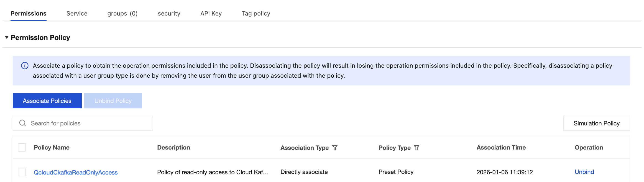Open the API Key tab

point(211,14)
